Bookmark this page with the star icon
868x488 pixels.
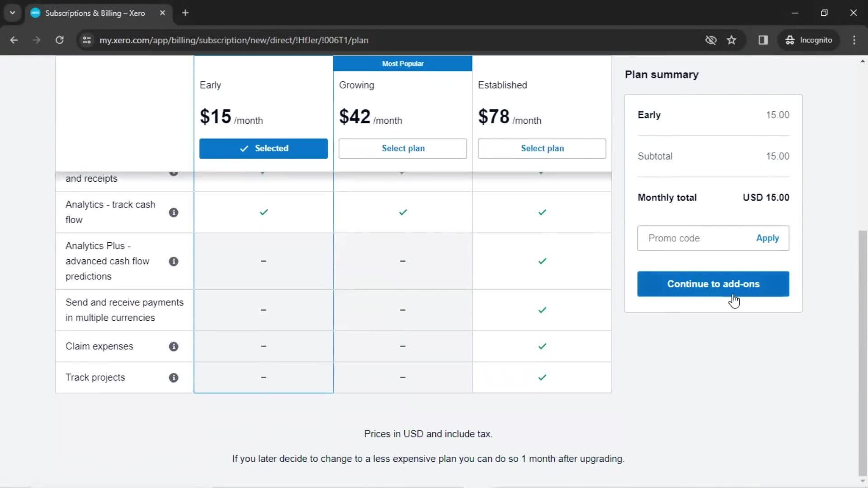(731, 40)
